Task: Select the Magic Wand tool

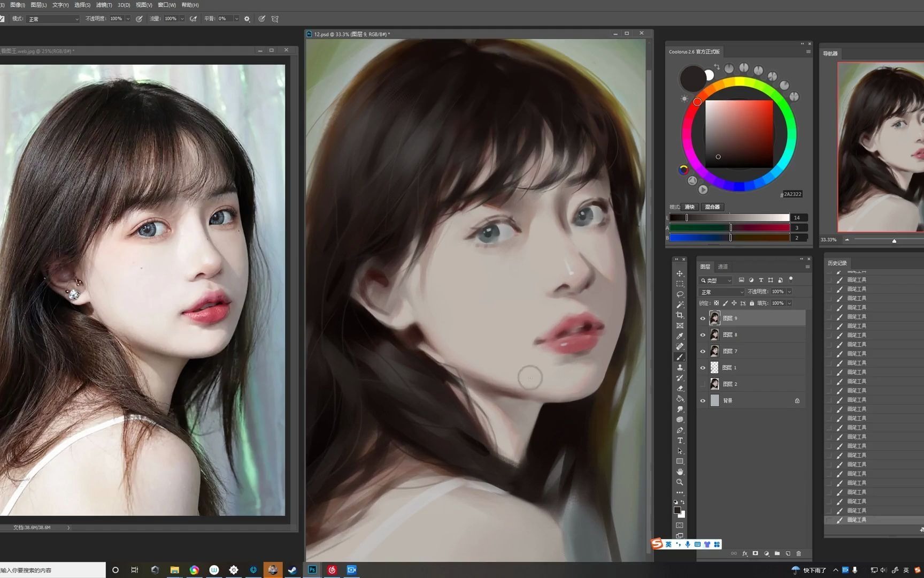Action: (680, 305)
